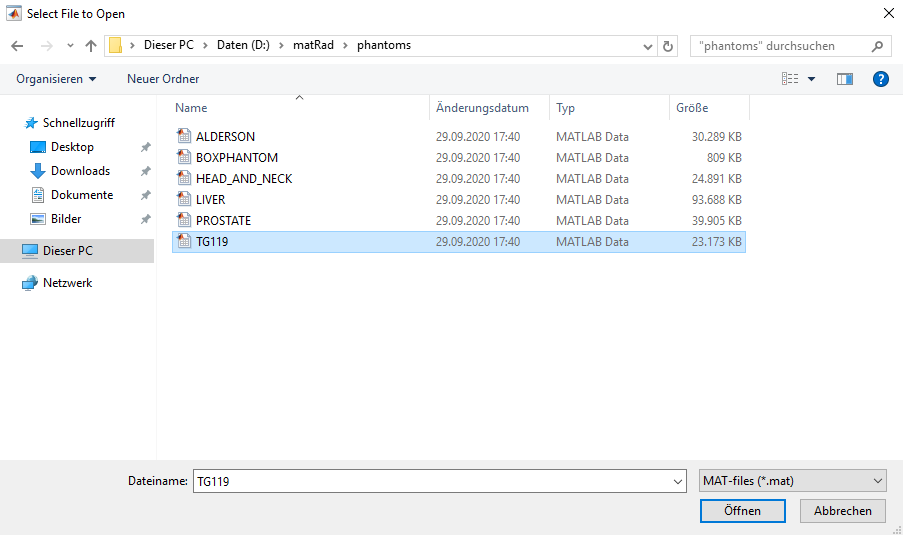
Task: Select the file name HEAD_AND_NECK
Action: [244, 179]
